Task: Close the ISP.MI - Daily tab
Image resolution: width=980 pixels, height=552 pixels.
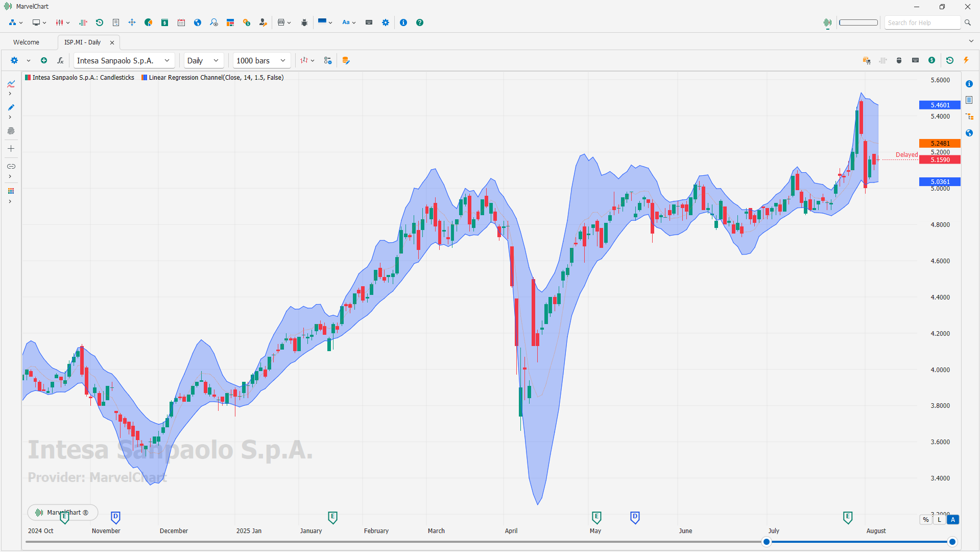Action: tap(112, 42)
